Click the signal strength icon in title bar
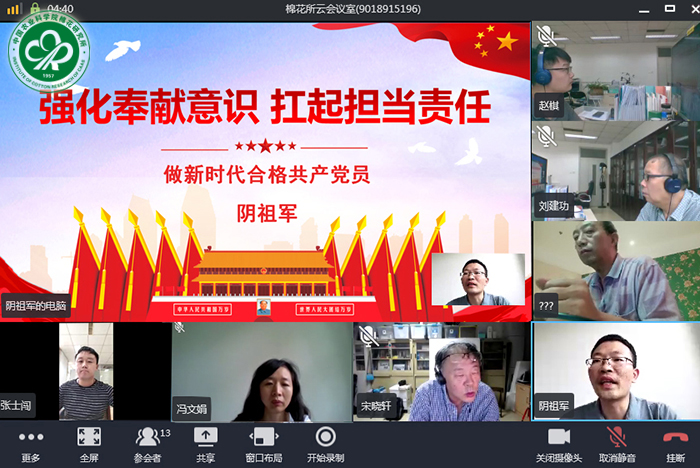Viewport: 700px width, 468px height. coord(14,9)
